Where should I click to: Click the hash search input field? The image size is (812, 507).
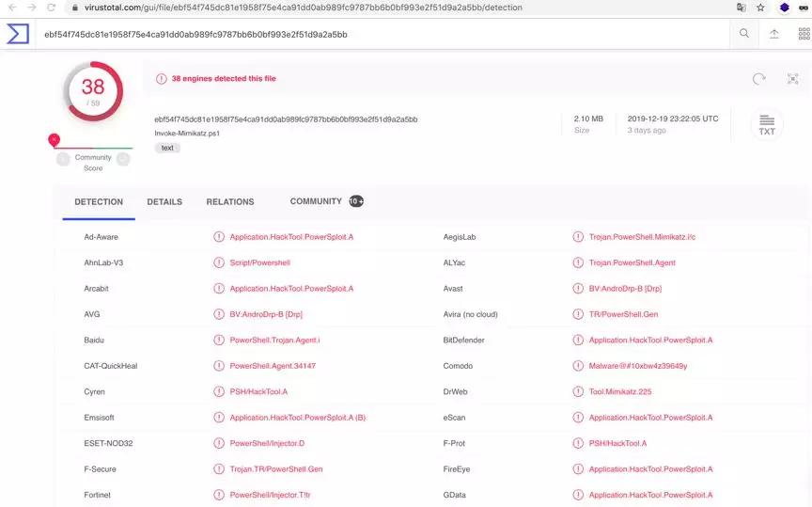376,34
